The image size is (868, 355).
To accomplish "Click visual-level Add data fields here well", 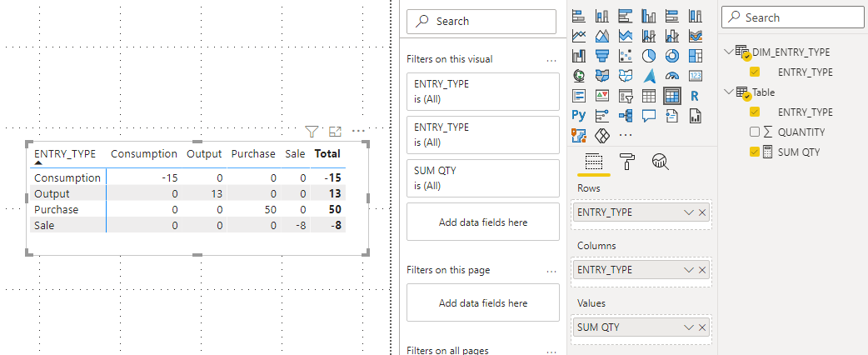I will click(482, 222).
